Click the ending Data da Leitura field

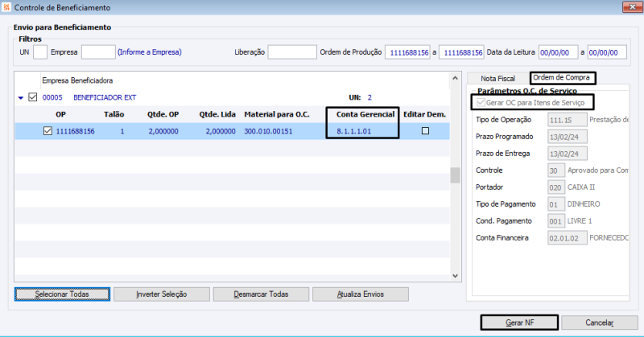coord(607,52)
